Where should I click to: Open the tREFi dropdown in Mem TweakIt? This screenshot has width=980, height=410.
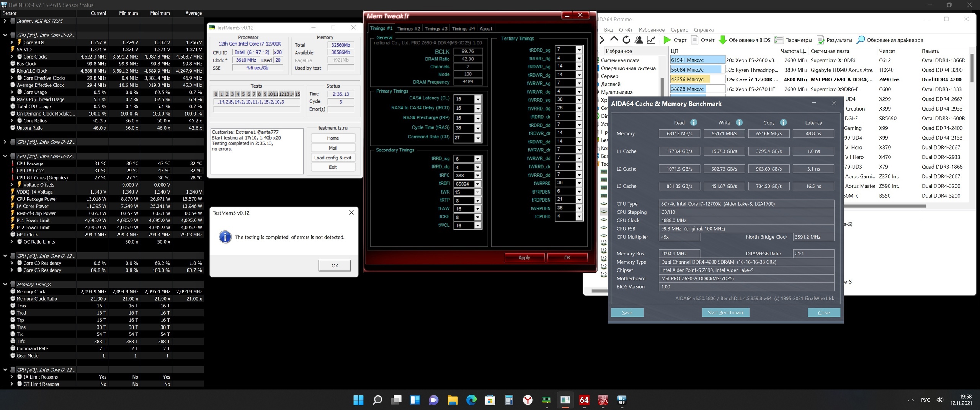point(477,184)
